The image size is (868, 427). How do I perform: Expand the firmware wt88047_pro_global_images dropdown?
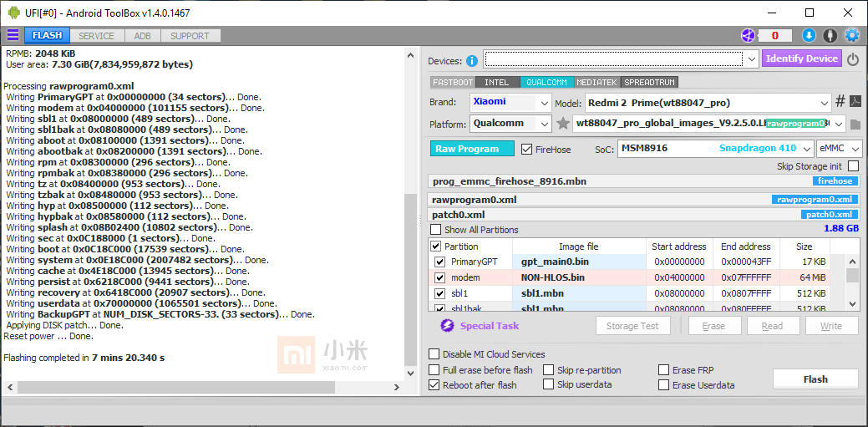(839, 124)
